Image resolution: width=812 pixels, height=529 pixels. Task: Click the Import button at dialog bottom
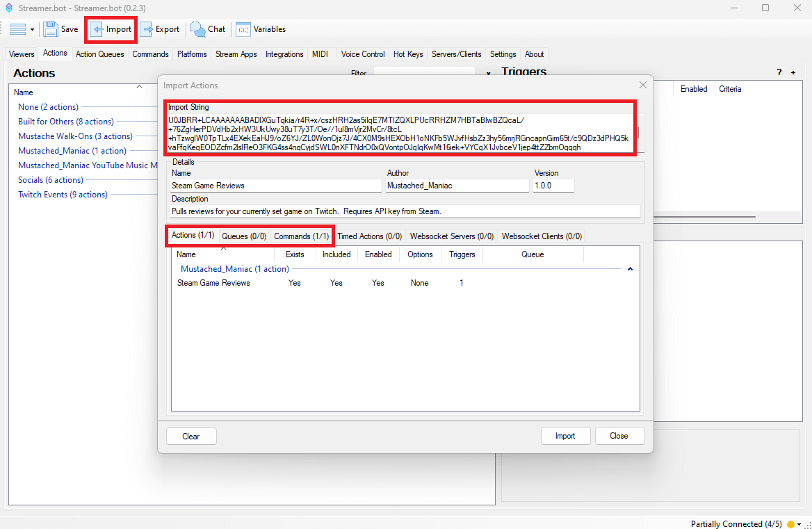click(x=565, y=436)
